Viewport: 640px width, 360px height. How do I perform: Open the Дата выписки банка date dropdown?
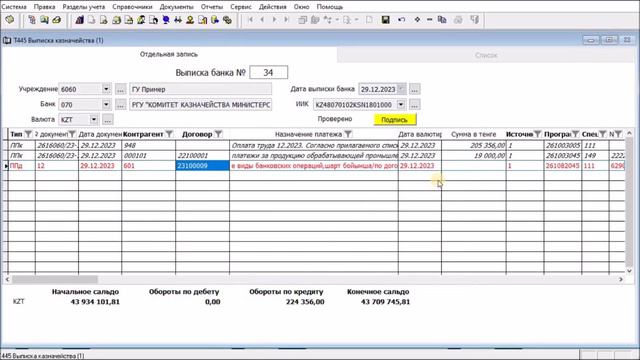click(402, 89)
